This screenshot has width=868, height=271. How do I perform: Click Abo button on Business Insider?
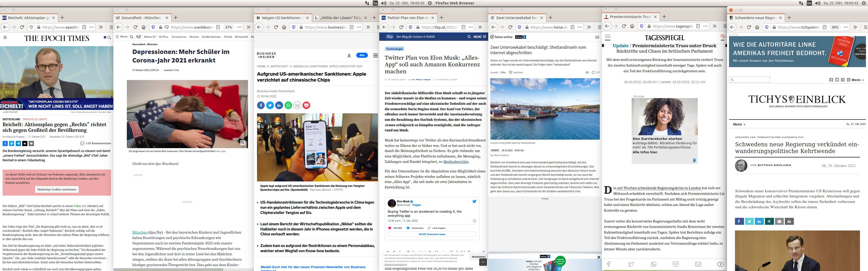pyautogui.click(x=362, y=55)
